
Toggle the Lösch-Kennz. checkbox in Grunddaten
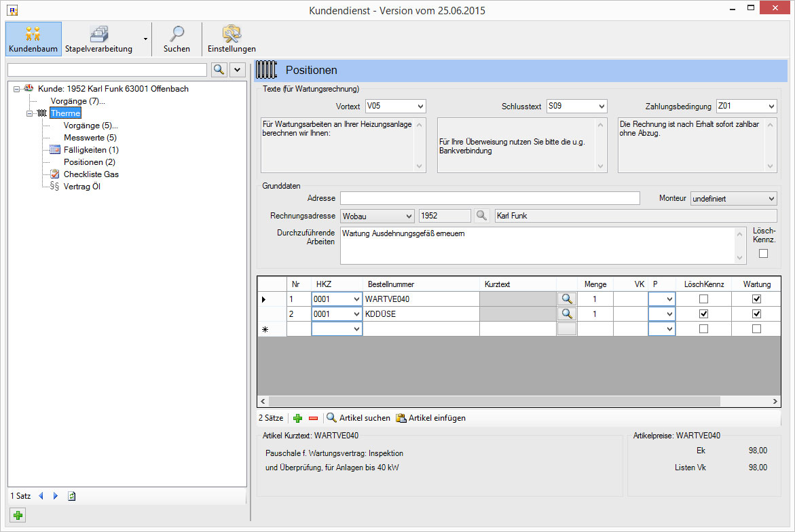(x=763, y=254)
